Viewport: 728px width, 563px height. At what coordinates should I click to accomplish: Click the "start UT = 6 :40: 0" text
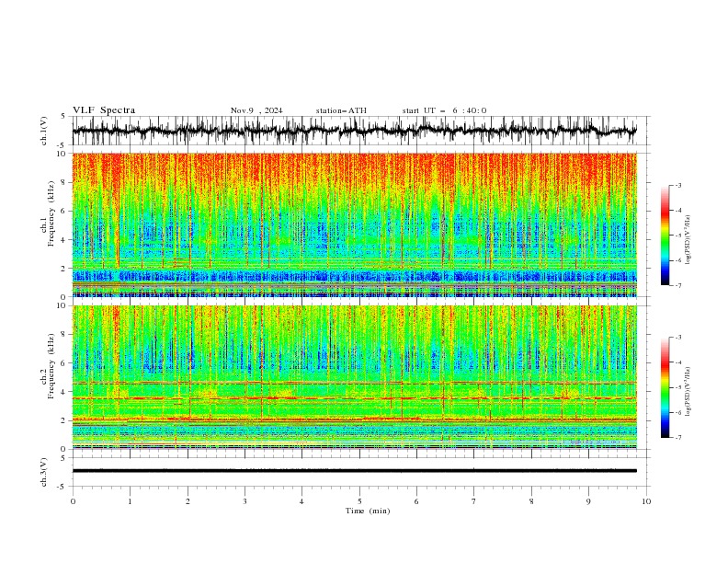(444, 110)
